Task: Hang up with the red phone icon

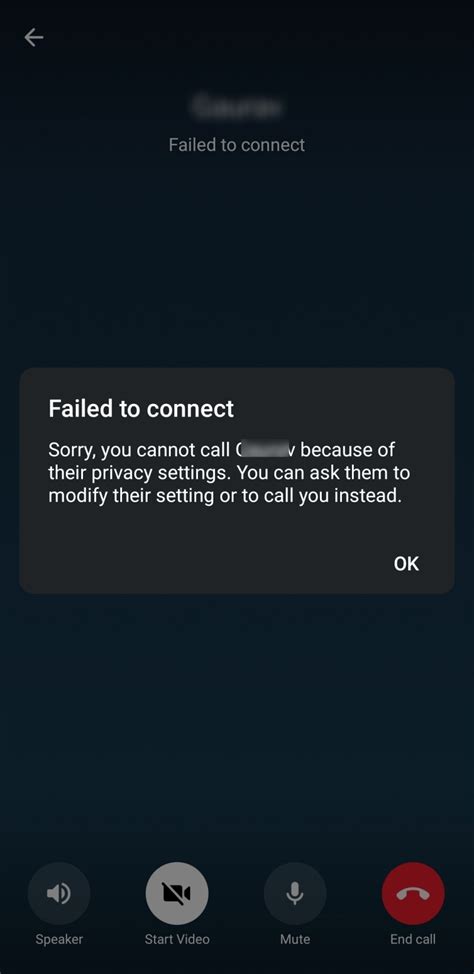Action: pos(413,893)
